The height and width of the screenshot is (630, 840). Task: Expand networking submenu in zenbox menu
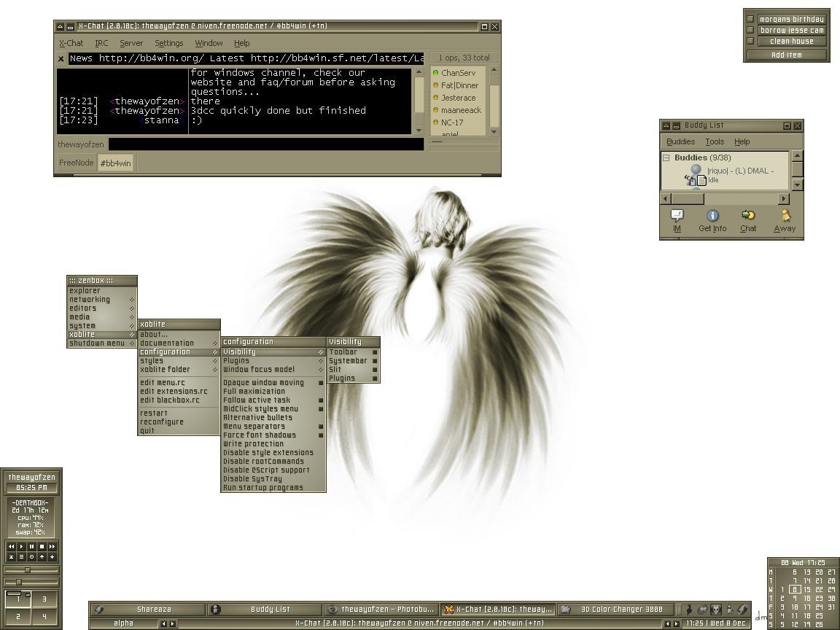click(102, 300)
